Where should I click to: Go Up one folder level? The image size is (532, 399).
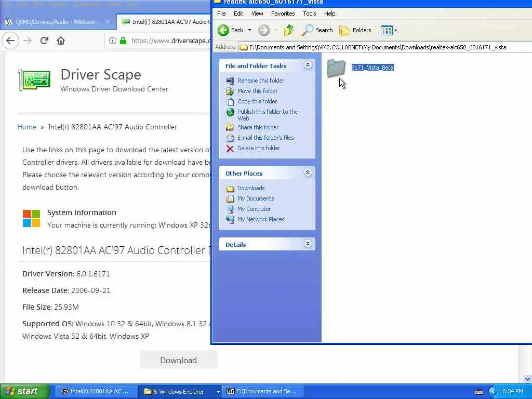288,30
